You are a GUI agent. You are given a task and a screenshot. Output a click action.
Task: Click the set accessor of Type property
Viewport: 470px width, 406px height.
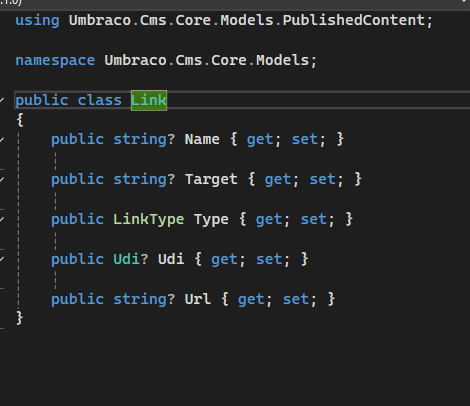tap(313, 219)
